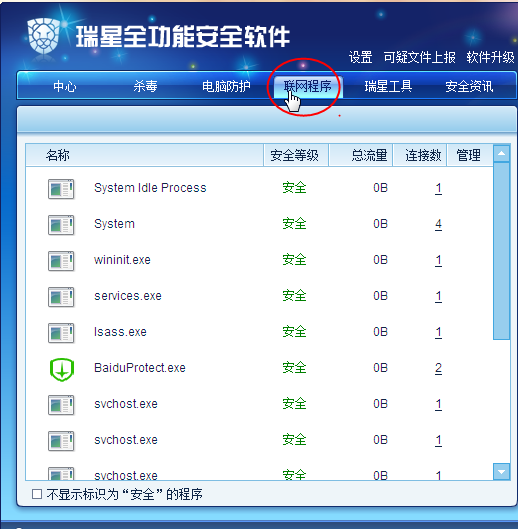Toggle the hide "安全" programs checkbox
The height and width of the screenshot is (529, 518).
(x=37, y=494)
